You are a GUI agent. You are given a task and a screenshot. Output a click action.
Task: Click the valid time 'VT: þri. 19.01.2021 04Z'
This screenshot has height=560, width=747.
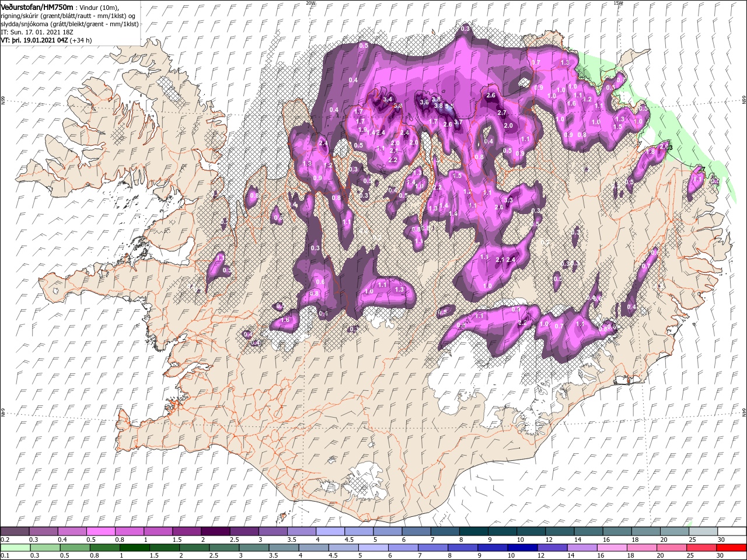click(x=34, y=40)
